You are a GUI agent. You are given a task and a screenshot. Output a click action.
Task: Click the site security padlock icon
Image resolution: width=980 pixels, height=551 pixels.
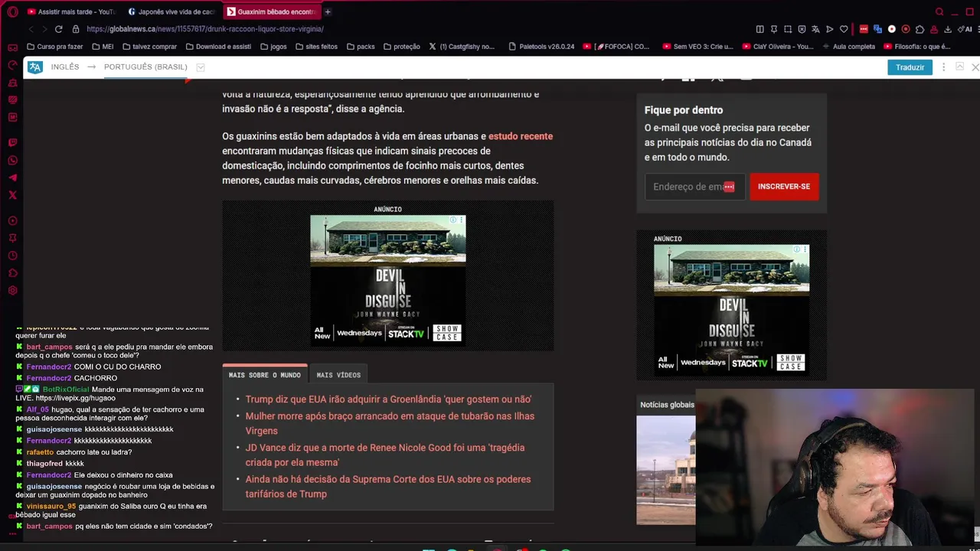pos(76,29)
